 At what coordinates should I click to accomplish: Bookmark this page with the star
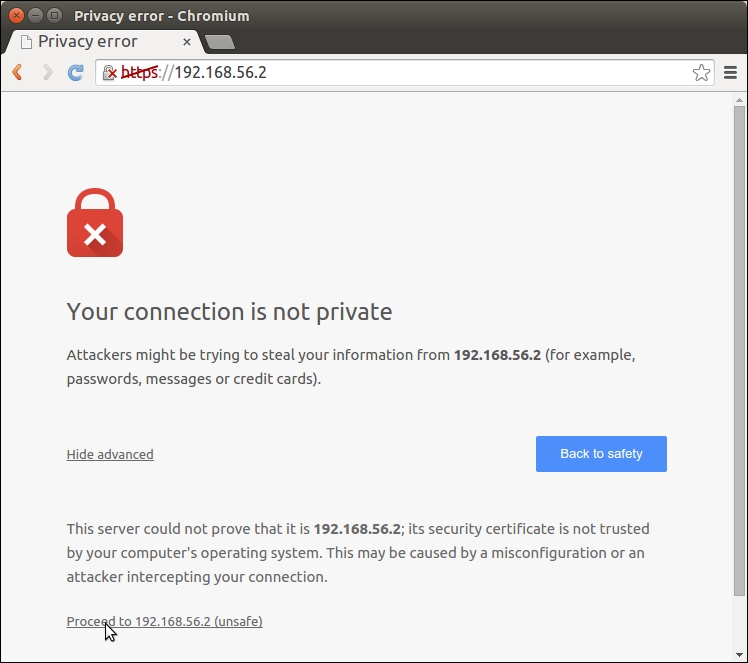[x=701, y=72]
